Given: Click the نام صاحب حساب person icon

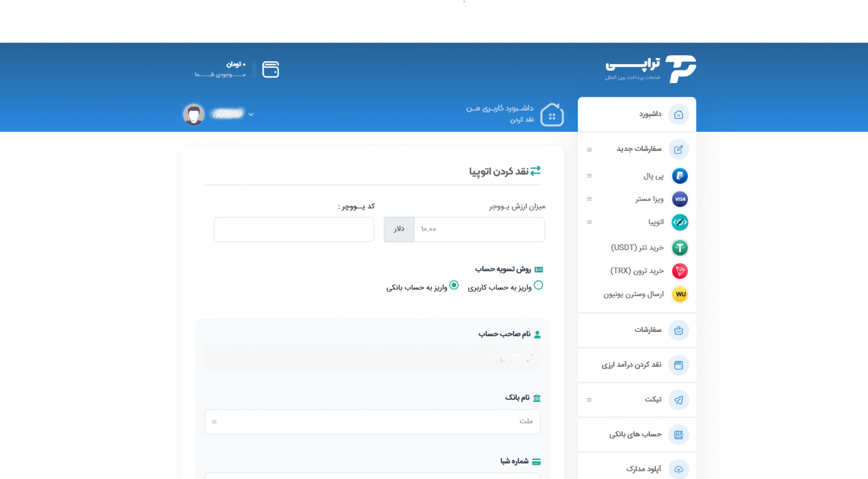Looking at the screenshot, I should coord(537,335).
